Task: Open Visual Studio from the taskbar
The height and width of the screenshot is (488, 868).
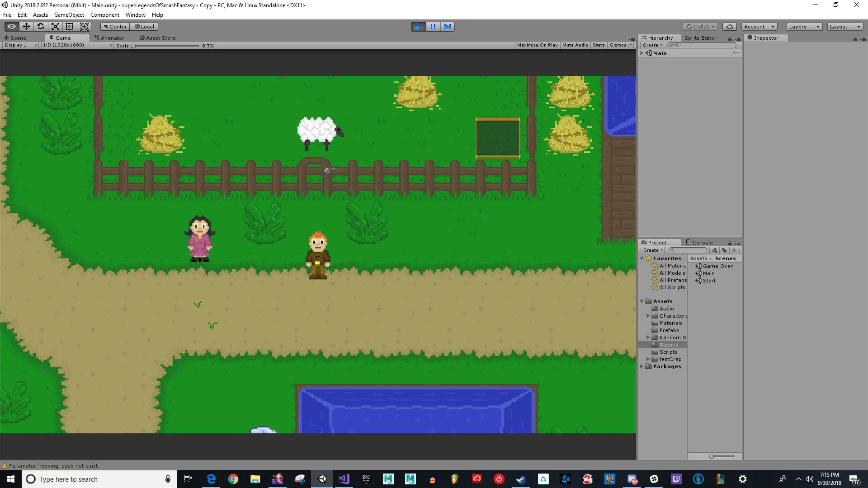Action: pyautogui.click(x=344, y=479)
